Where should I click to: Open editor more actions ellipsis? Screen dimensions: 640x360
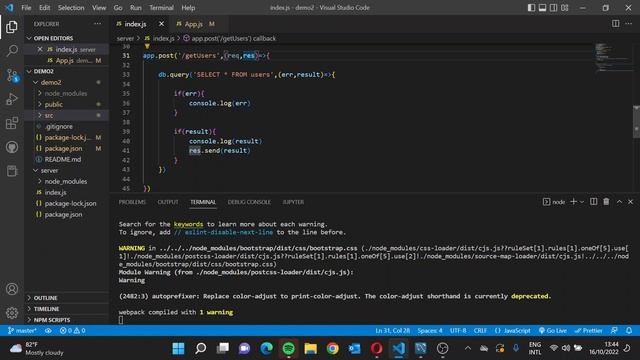click(629, 24)
